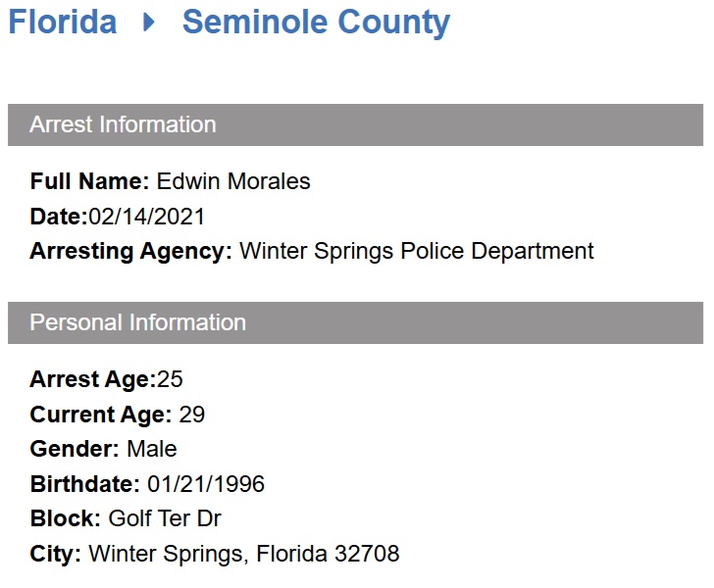The image size is (714, 588).
Task: Open the Seminole County breadcrumb link
Action: [x=316, y=22]
